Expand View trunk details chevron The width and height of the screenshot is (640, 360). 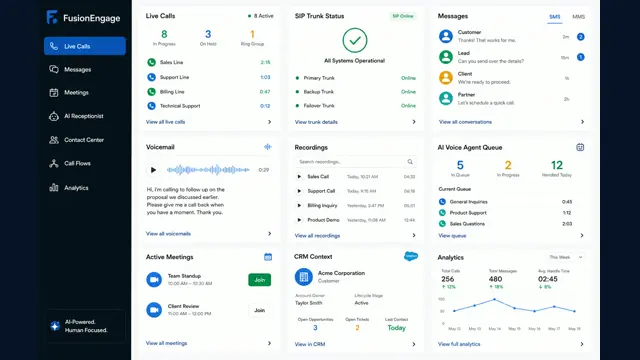(414, 122)
